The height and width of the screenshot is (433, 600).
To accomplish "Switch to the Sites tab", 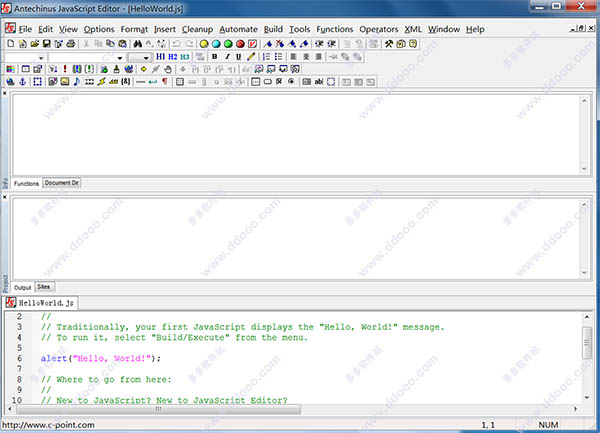I will coord(44,286).
